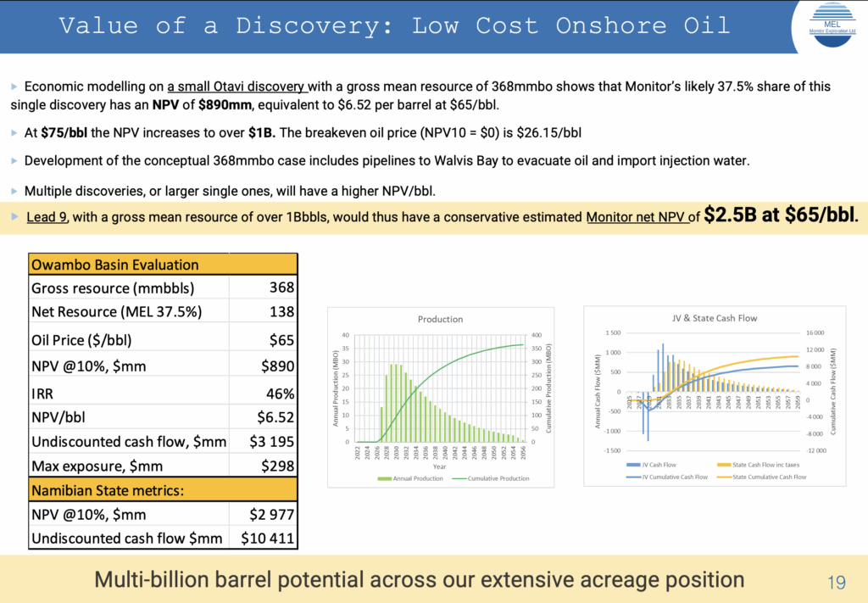Screen dimensions: 868x603
Task: Click the "Multi-billion barrel potential" footer banner
Action: tap(419, 580)
